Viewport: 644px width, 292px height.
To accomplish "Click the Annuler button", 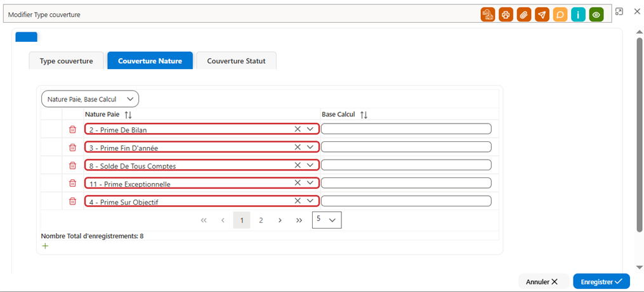I will pos(542,282).
